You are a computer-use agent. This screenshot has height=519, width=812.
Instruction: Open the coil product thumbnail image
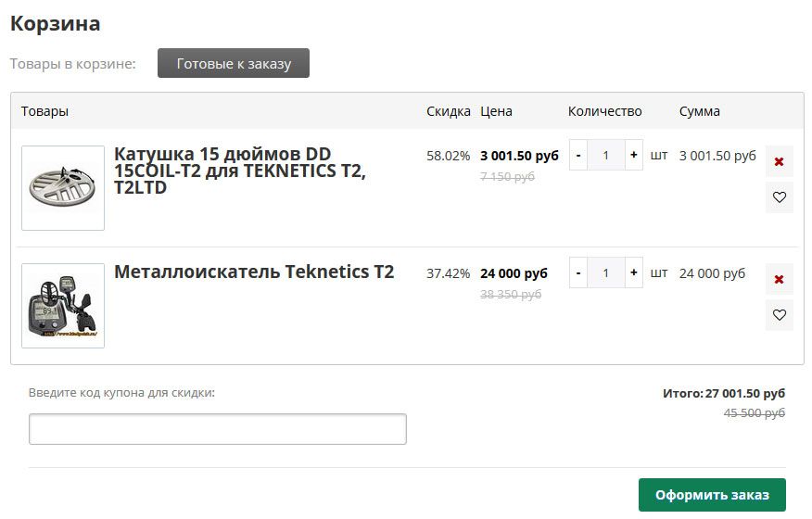point(63,188)
